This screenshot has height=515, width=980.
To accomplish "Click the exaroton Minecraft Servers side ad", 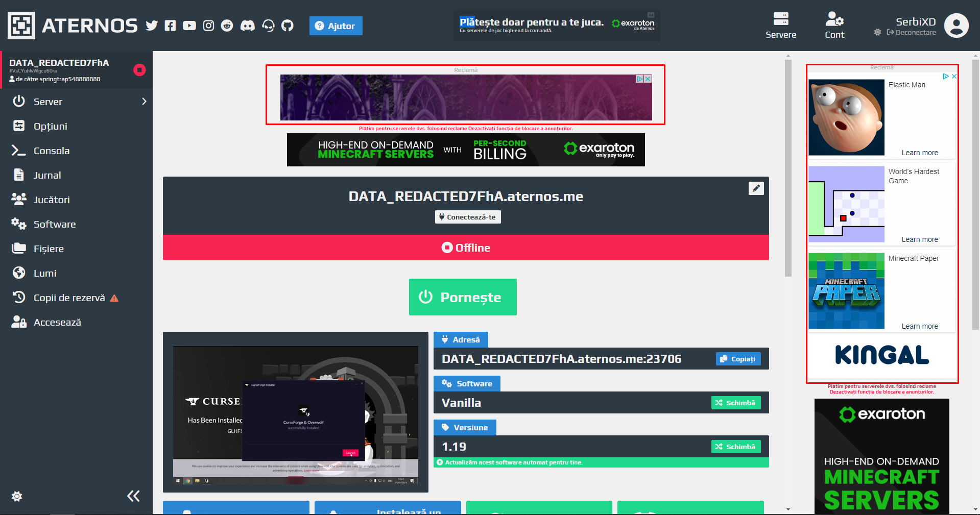I will point(882,456).
